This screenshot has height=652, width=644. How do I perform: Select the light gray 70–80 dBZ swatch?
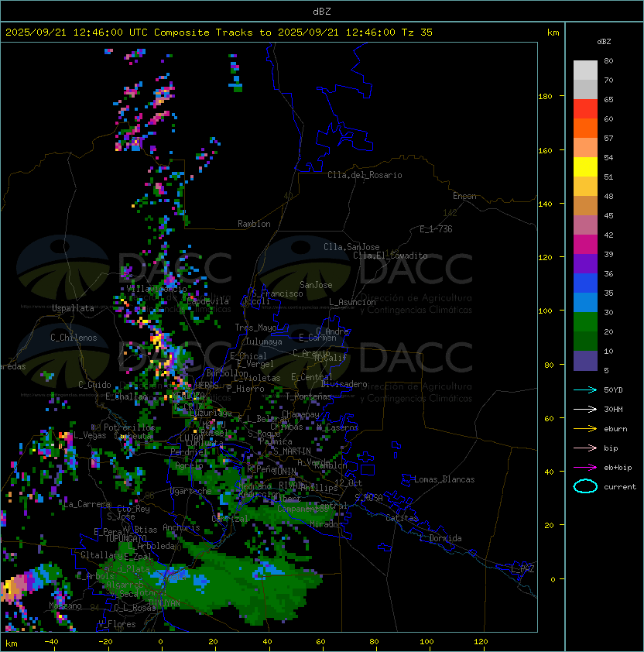[585, 70]
